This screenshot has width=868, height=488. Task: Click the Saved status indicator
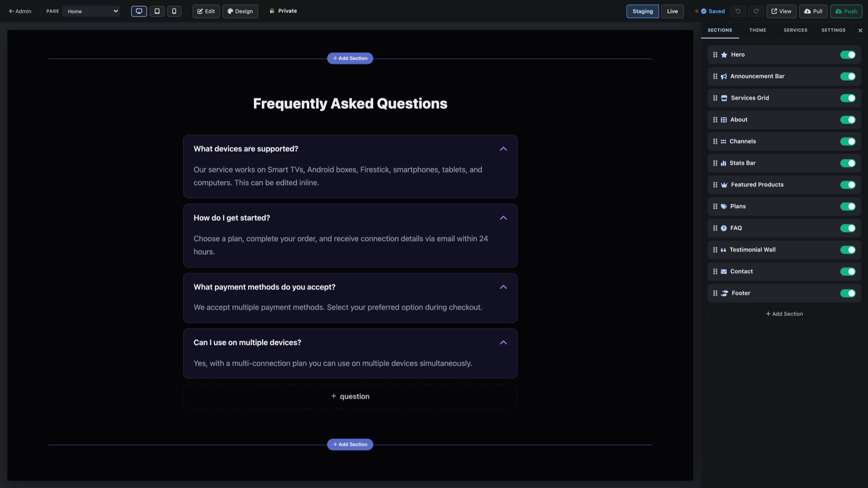[x=712, y=11]
